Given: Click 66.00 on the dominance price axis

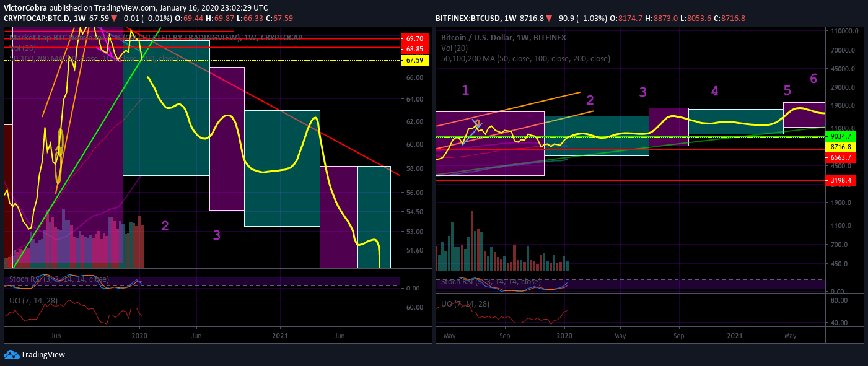Looking at the screenshot, I should [x=414, y=77].
